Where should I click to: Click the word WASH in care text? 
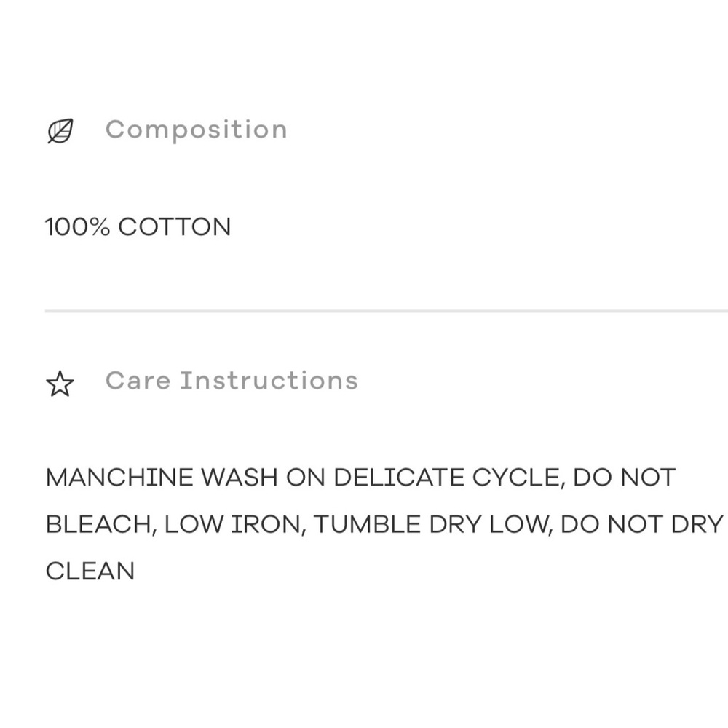(x=240, y=478)
